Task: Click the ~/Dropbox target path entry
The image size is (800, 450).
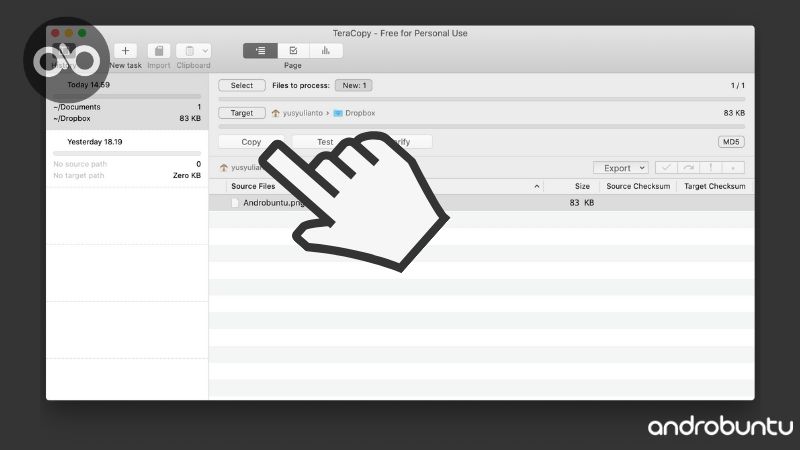Action: coord(72,118)
